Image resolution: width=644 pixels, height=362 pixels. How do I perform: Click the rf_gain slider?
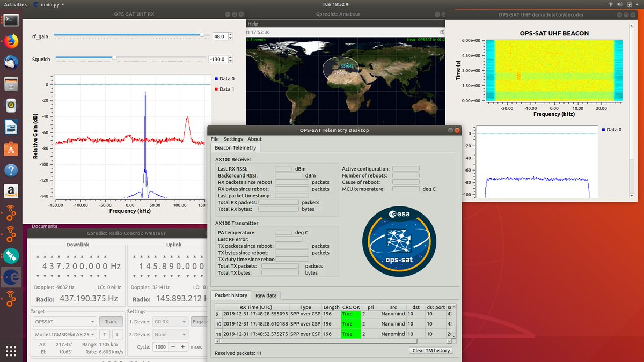132,35
